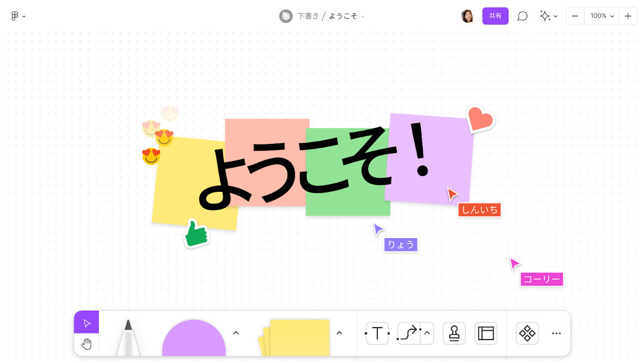Open the widgets and templates picker
Screen dimensions: 644x363
tap(527, 333)
